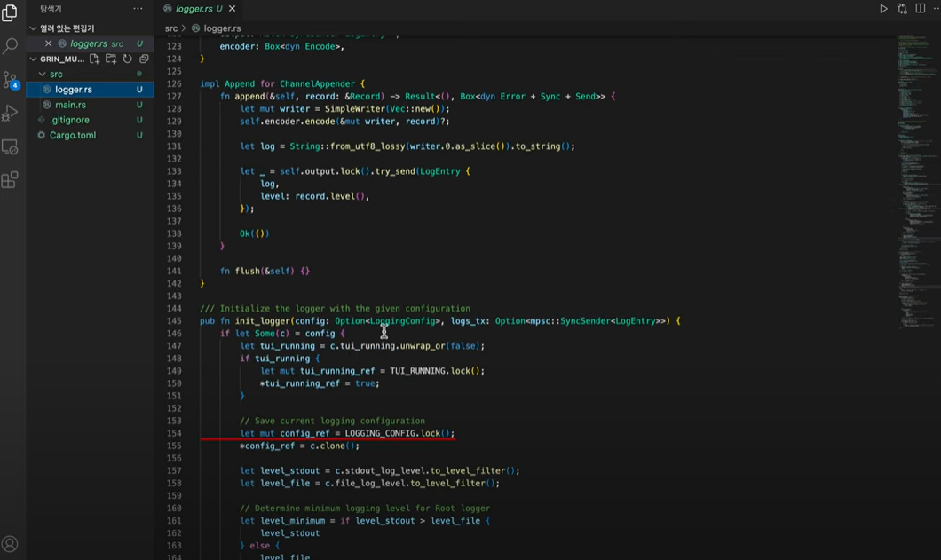The image size is (941, 560).
Task: Click 'level_minimum' on line 161
Action: point(293,521)
